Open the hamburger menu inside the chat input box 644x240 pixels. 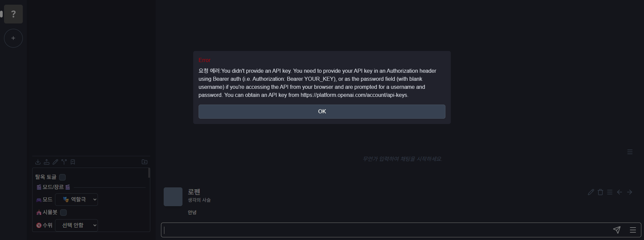click(633, 230)
